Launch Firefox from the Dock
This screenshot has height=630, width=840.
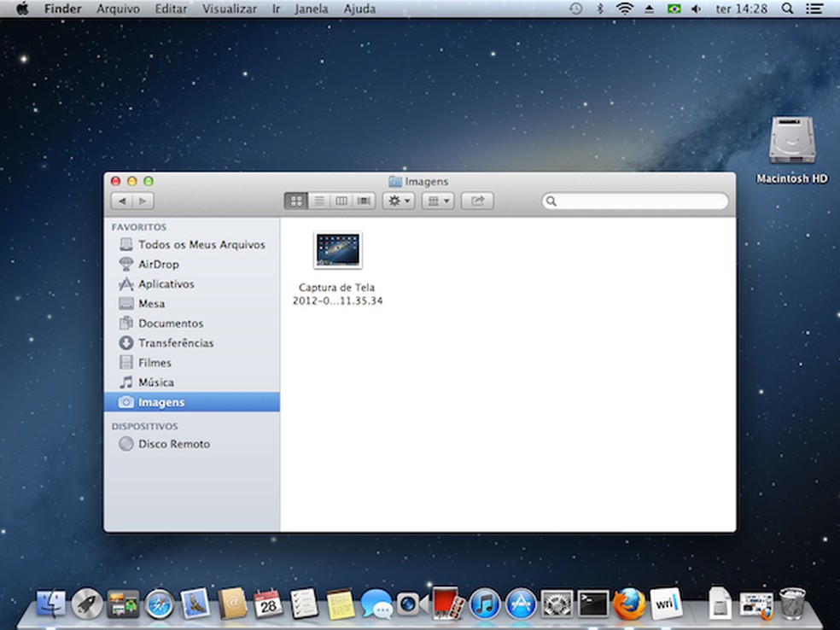(x=629, y=603)
